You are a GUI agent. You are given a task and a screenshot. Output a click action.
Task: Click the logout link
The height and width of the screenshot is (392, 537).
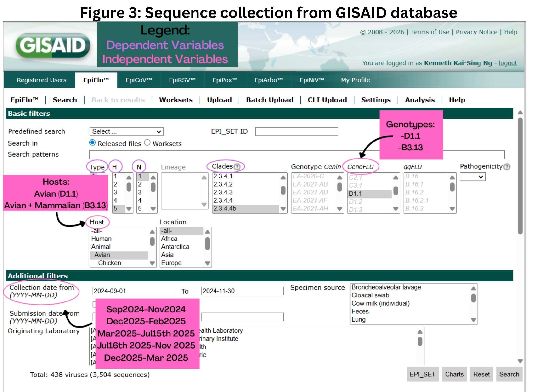508,63
